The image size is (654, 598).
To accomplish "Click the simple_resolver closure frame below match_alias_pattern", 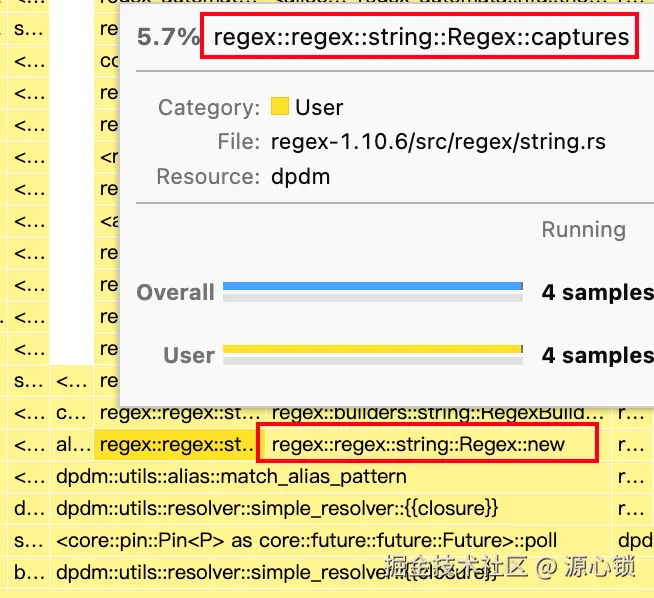I will click(276, 508).
